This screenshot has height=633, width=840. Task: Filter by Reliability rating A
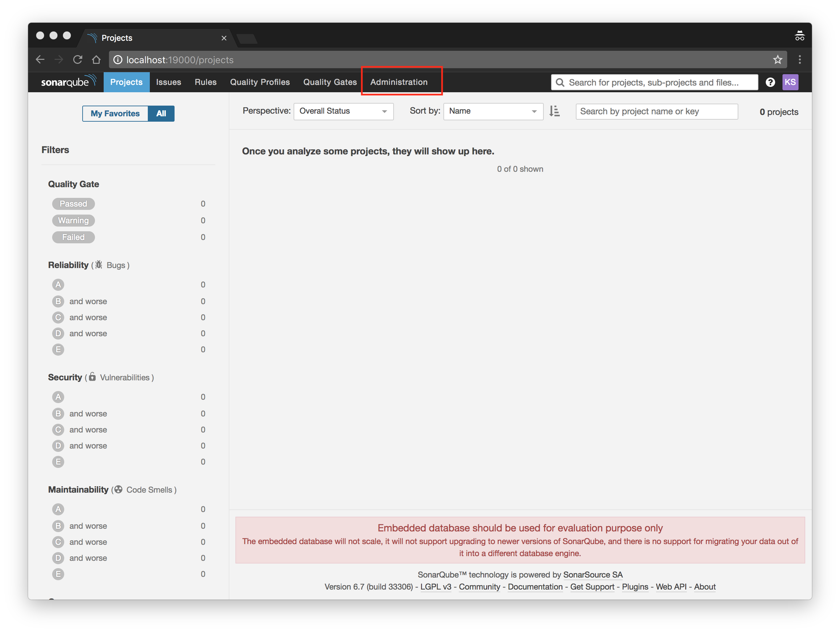(58, 285)
